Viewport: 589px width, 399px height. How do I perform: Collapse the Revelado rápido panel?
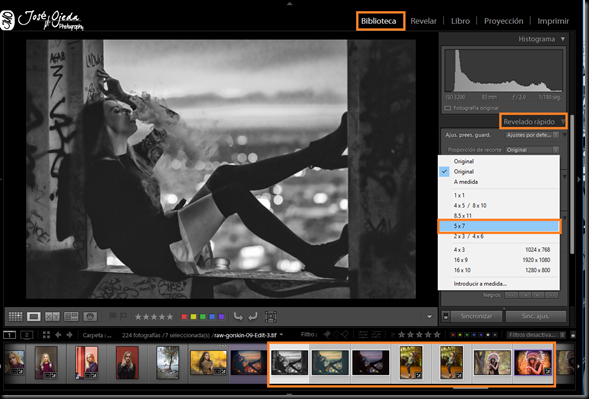pos(563,121)
